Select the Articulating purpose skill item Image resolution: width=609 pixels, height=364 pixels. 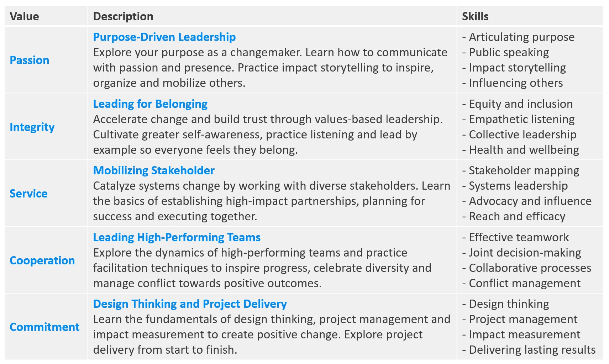click(521, 37)
